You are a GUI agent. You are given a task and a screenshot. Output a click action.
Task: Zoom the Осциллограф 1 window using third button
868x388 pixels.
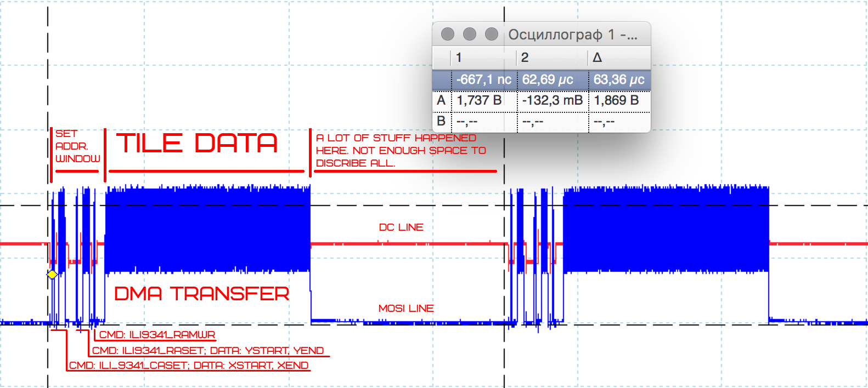492,34
